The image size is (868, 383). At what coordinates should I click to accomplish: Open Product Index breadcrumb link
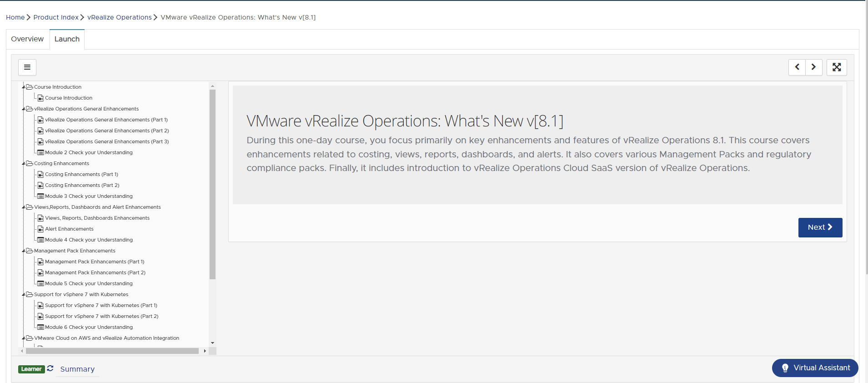coord(56,17)
